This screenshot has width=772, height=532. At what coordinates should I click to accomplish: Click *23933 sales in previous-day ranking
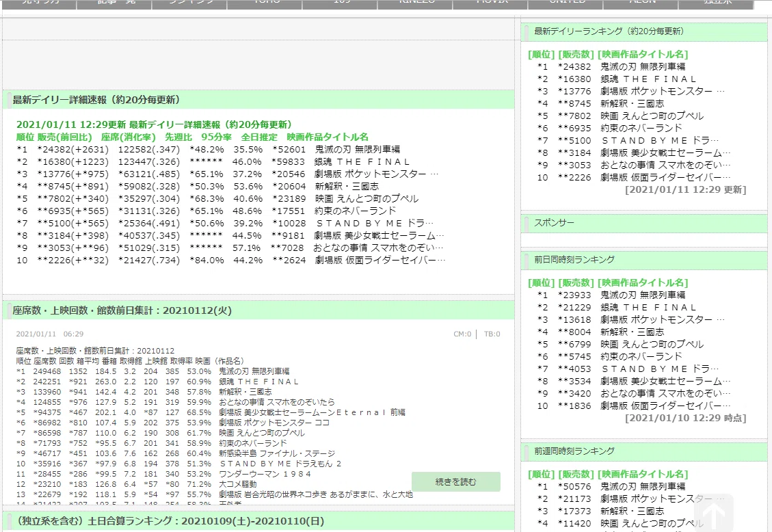click(x=574, y=295)
